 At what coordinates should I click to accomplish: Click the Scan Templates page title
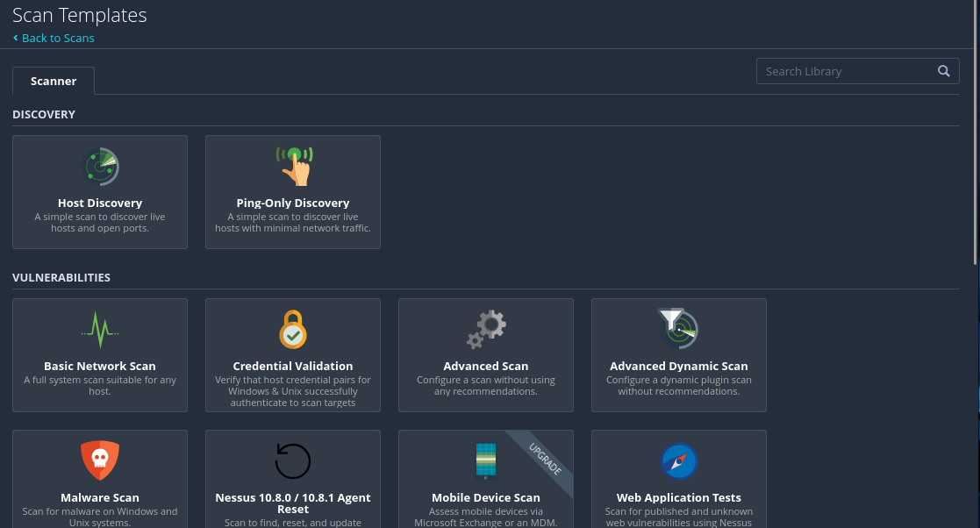point(79,15)
